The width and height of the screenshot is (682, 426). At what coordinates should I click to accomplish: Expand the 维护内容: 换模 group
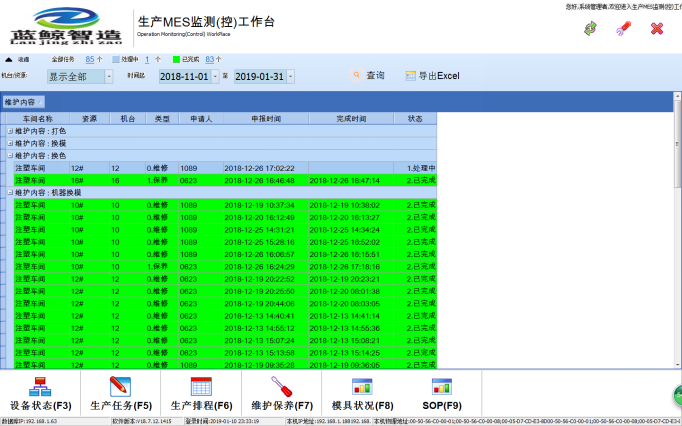pos(10,143)
